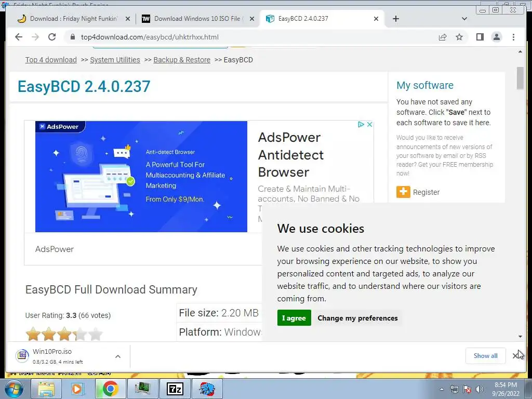
Task: Click the first rating star
Action: pos(33,334)
